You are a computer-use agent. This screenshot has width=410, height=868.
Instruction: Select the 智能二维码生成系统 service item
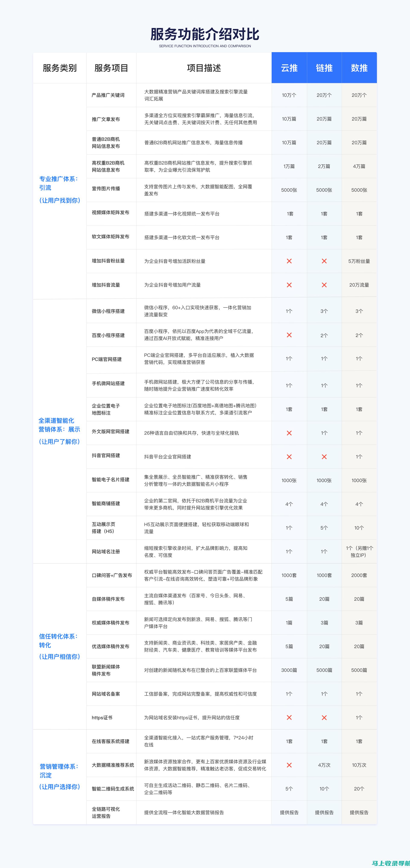pos(113,789)
